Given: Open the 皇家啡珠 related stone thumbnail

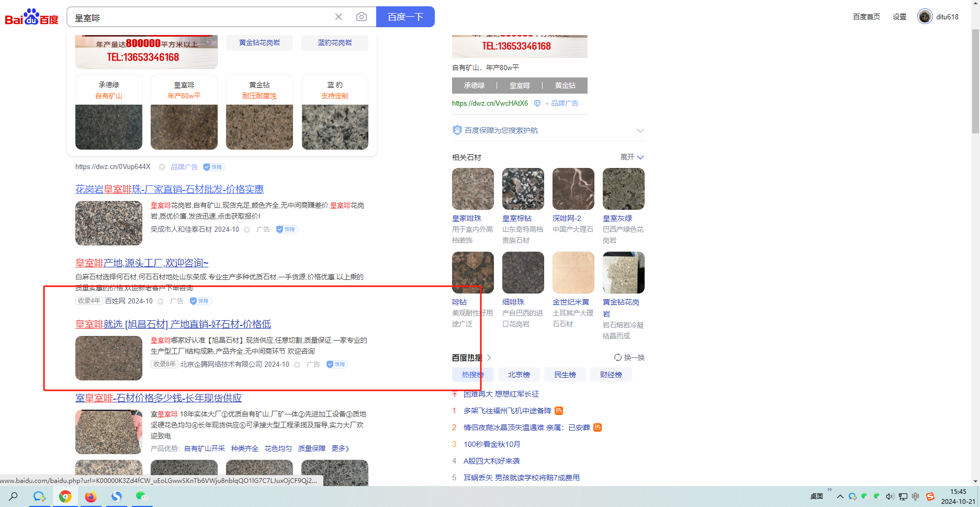Looking at the screenshot, I should click(x=473, y=189).
